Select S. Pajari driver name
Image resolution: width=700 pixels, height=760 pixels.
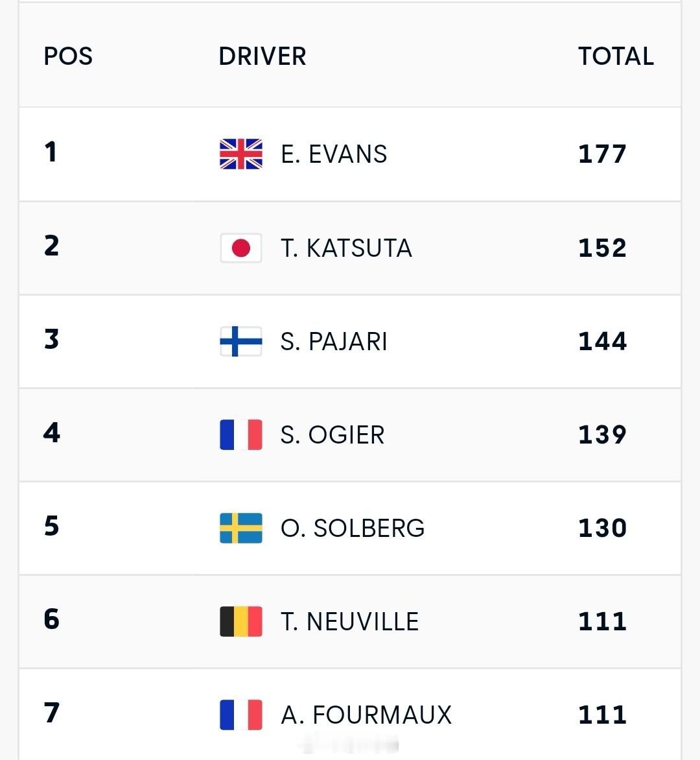334,341
